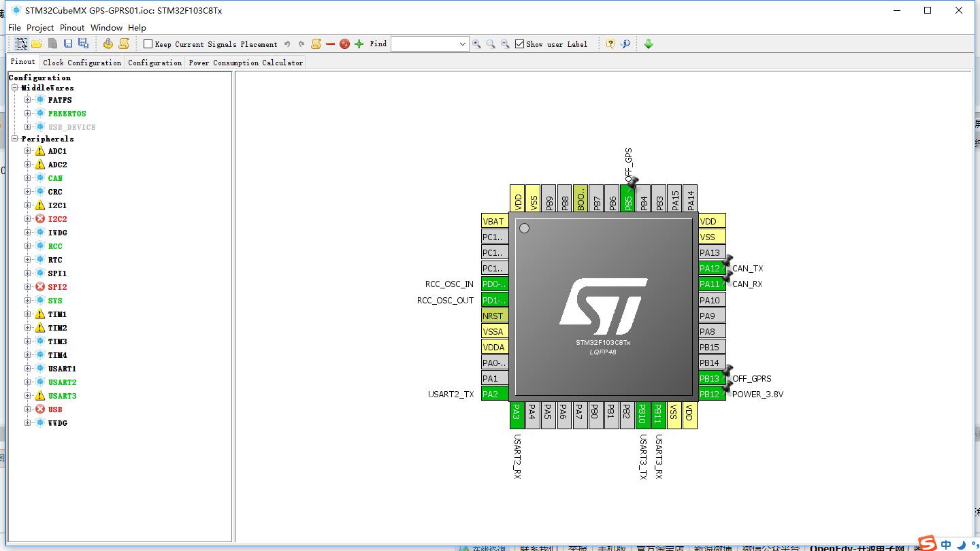Click the icon right of Help
Image resolution: width=980 pixels, height=551 pixels.
(x=625, y=44)
